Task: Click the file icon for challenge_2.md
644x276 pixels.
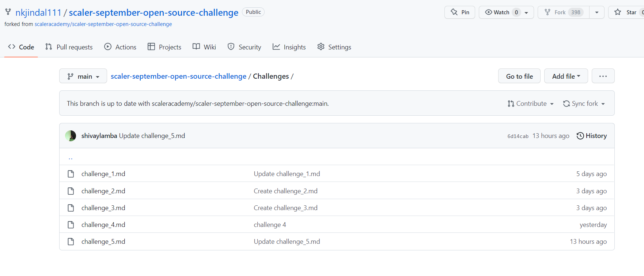Action: tap(71, 191)
